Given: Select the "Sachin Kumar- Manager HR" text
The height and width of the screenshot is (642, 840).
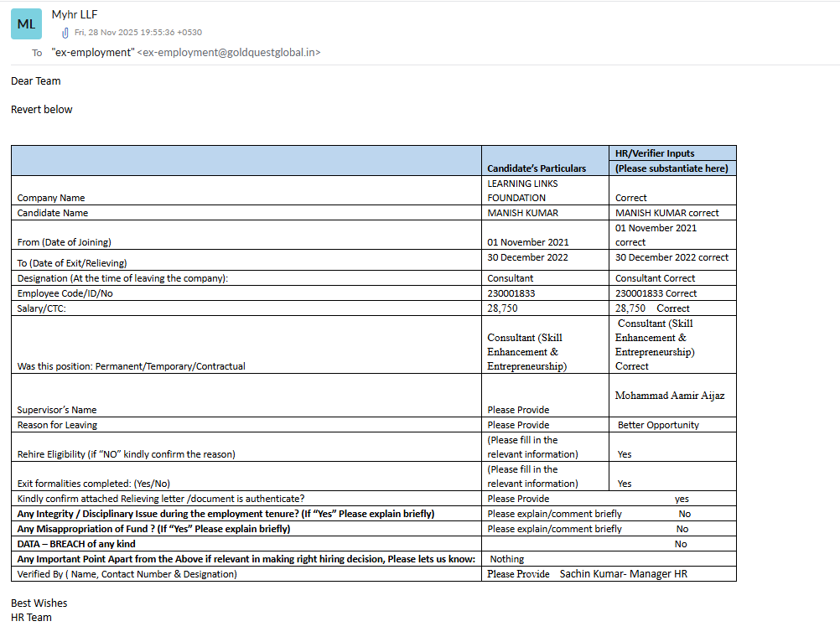Looking at the screenshot, I should coord(624,574).
